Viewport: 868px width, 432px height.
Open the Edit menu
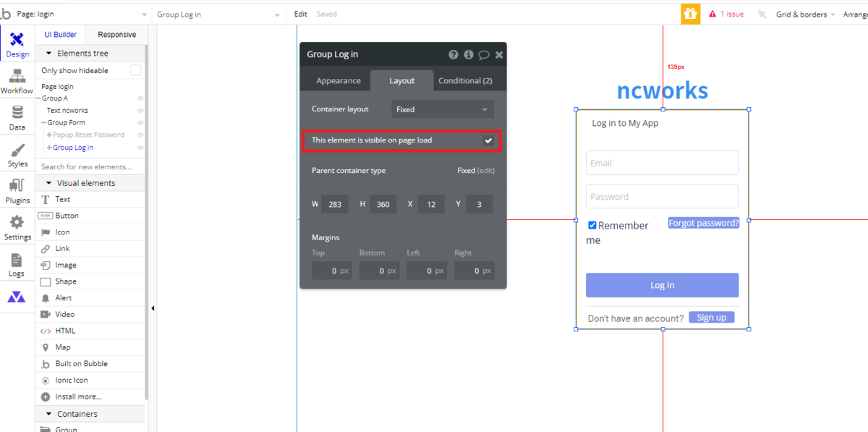click(x=300, y=14)
